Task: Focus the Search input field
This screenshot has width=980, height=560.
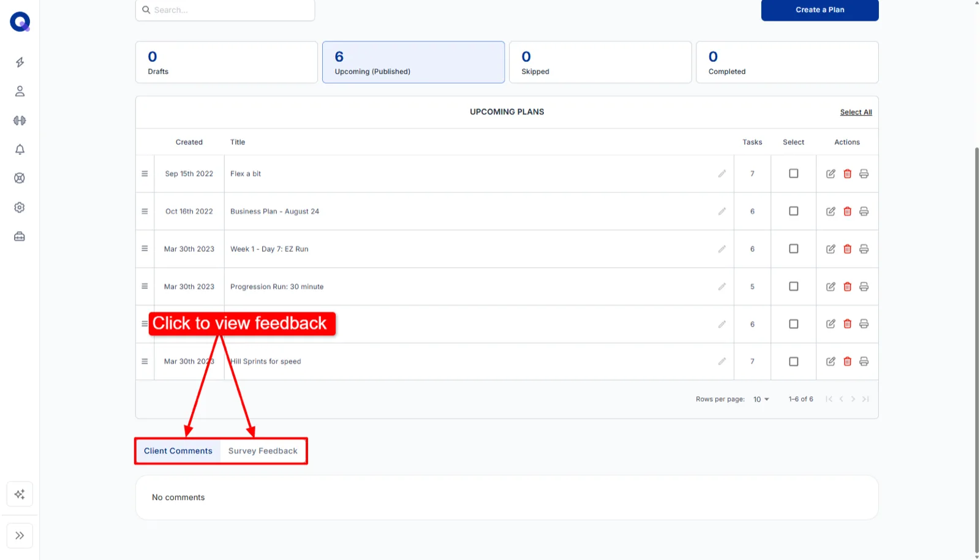Action: tap(225, 10)
